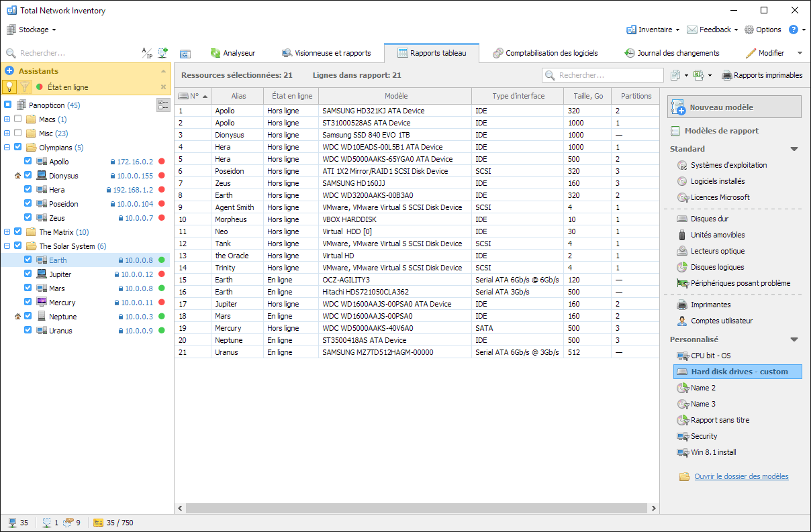Viewport: 811px width, 532px height.
Task: Uncheck the Apollo computer checkbox
Action: point(28,161)
